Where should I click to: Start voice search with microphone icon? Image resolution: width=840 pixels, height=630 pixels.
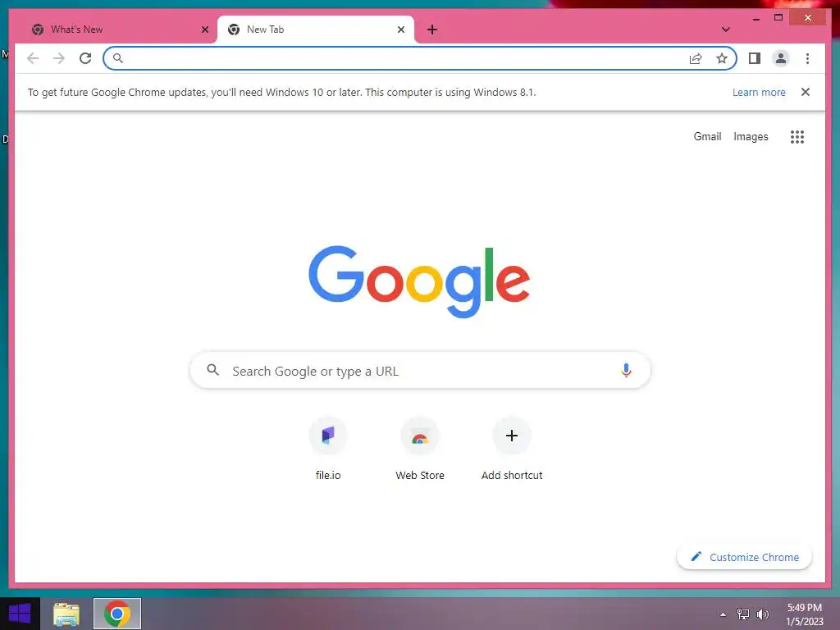626,370
